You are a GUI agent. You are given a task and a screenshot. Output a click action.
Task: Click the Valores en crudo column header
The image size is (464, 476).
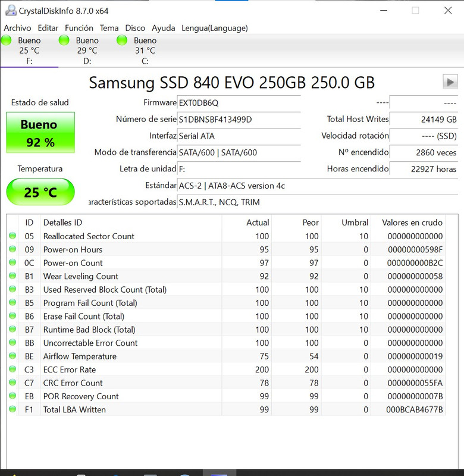pos(408,223)
